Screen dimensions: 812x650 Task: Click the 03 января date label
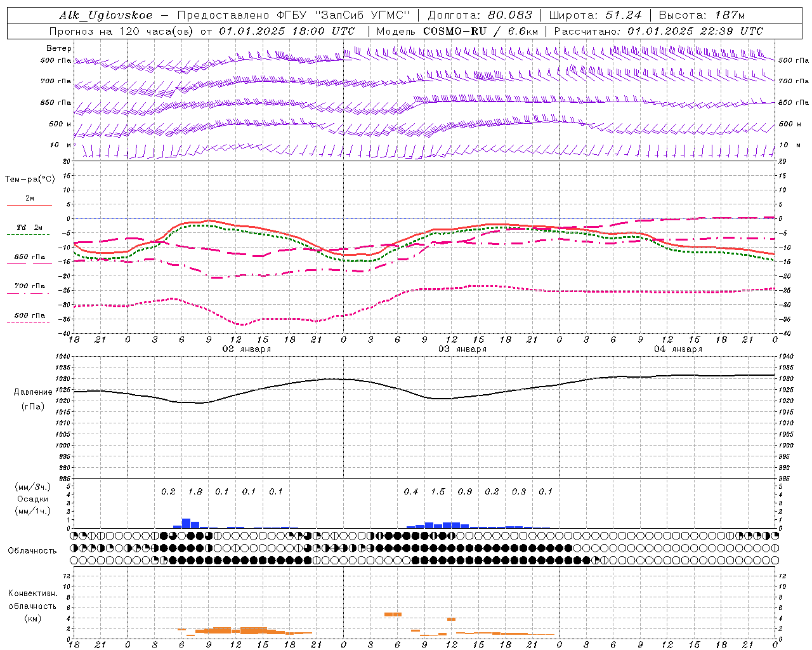pyautogui.click(x=462, y=349)
